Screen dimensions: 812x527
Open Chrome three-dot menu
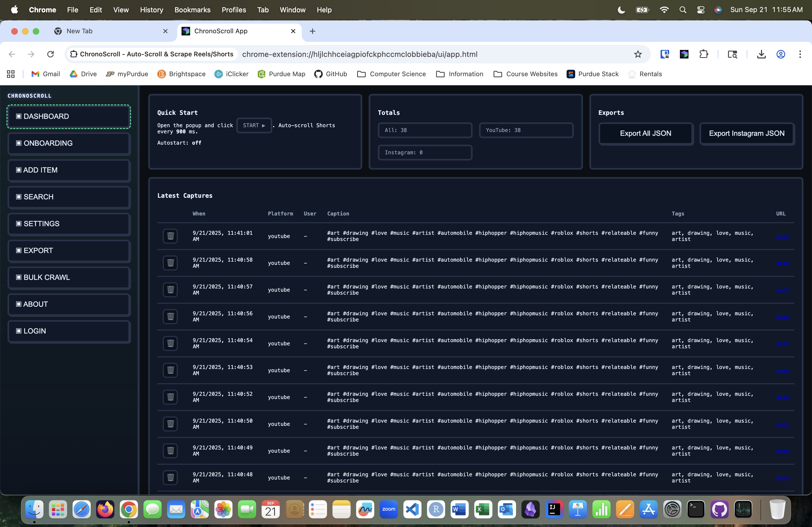pyautogui.click(x=800, y=54)
